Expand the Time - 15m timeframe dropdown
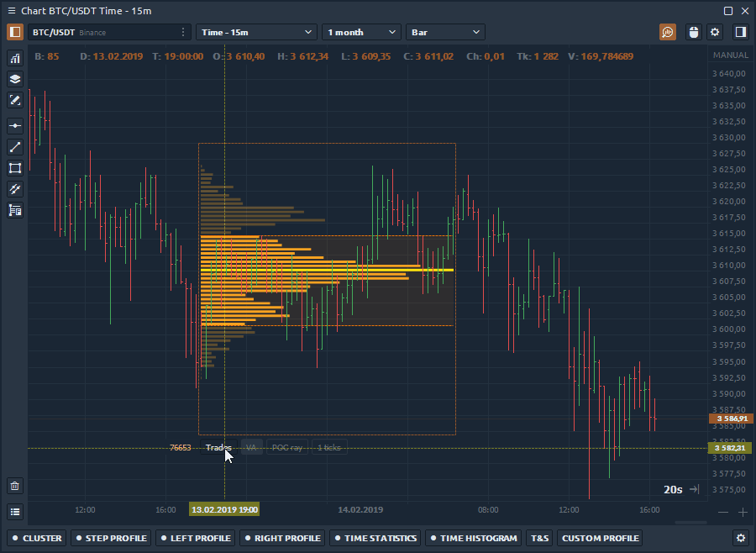 (256, 32)
